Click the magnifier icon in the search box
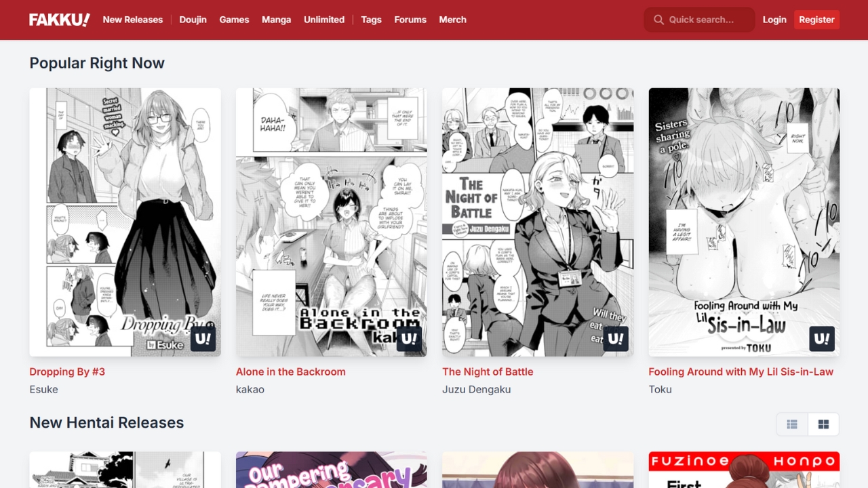This screenshot has width=868, height=488. coord(658,20)
